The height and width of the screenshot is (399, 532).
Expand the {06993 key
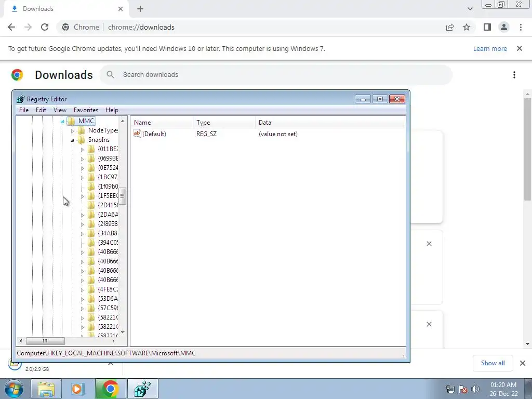tap(82, 159)
